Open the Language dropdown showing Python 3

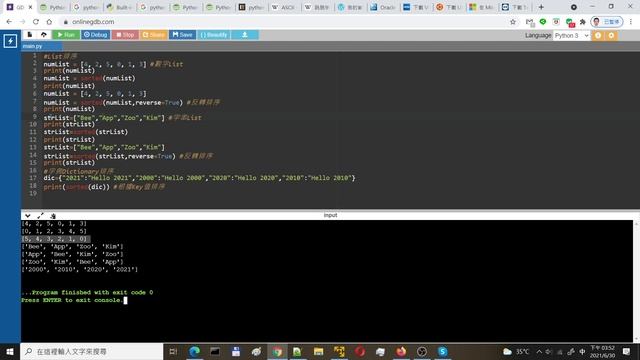point(571,36)
